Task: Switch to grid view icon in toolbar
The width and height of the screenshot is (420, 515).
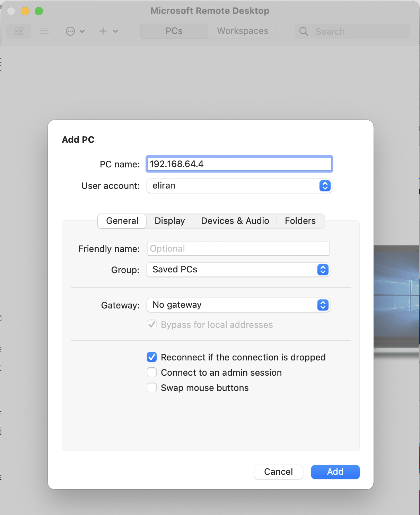Action: [x=19, y=31]
